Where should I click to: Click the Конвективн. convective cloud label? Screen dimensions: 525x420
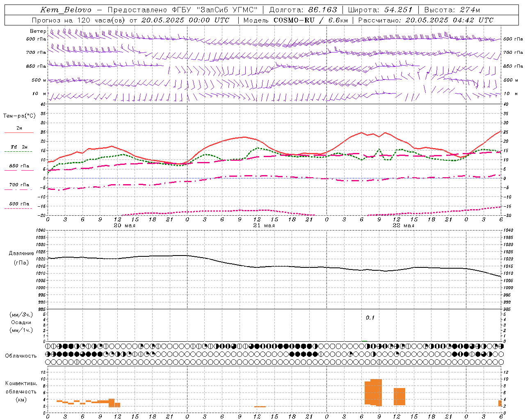pyautogui.click(x=21, y=383)
